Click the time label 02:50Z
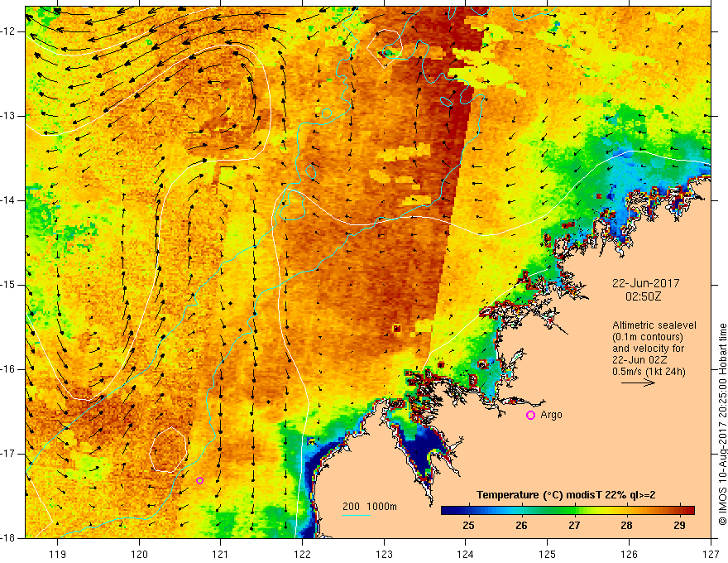 pyautogui.click(x=644, y=296)
